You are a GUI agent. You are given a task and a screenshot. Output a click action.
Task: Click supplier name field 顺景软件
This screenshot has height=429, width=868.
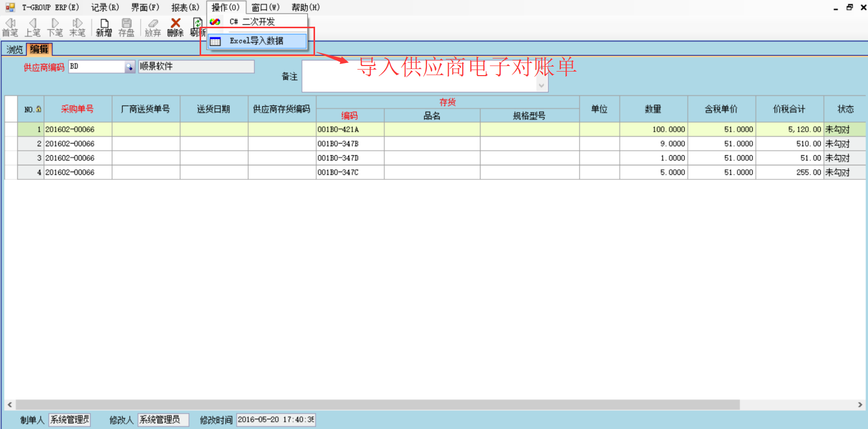(197, 67)
